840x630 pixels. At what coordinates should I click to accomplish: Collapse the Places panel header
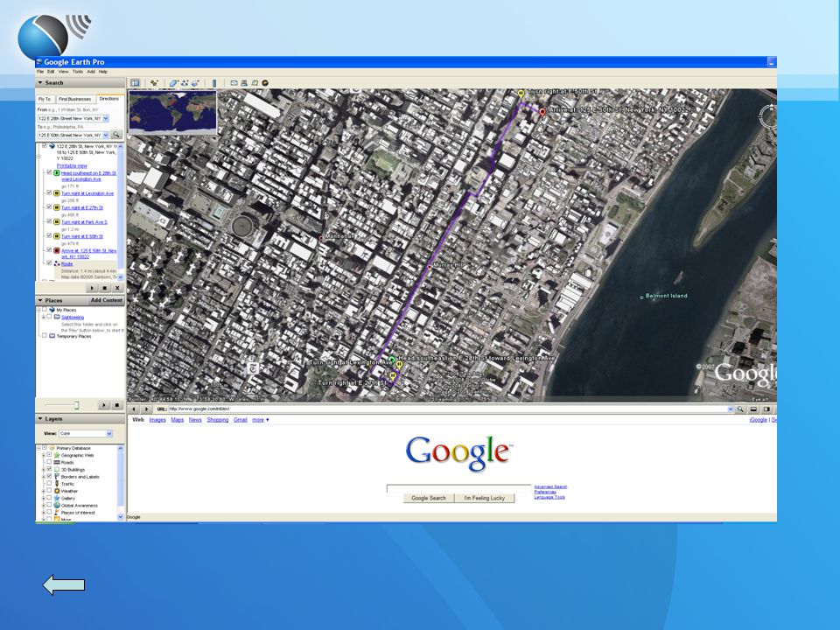40,300
